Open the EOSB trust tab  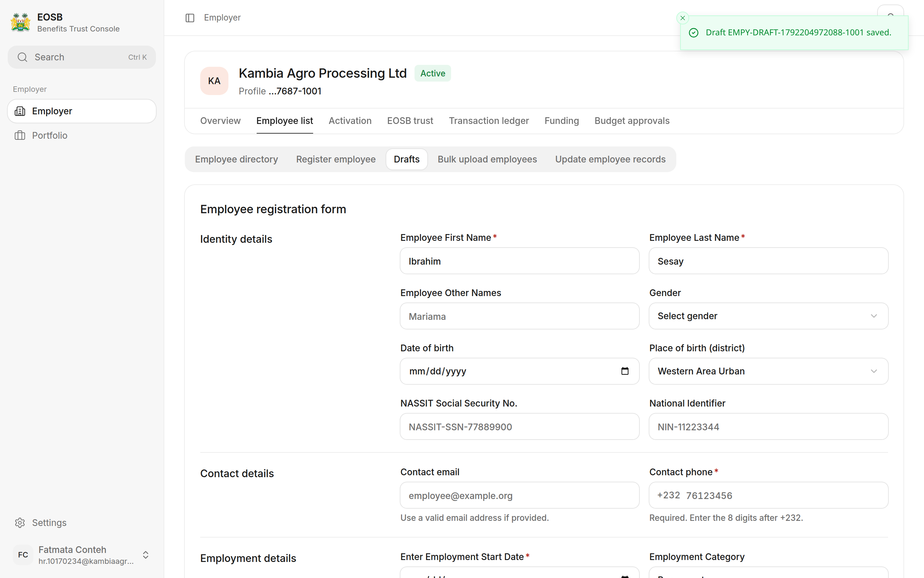coord(410,121)
